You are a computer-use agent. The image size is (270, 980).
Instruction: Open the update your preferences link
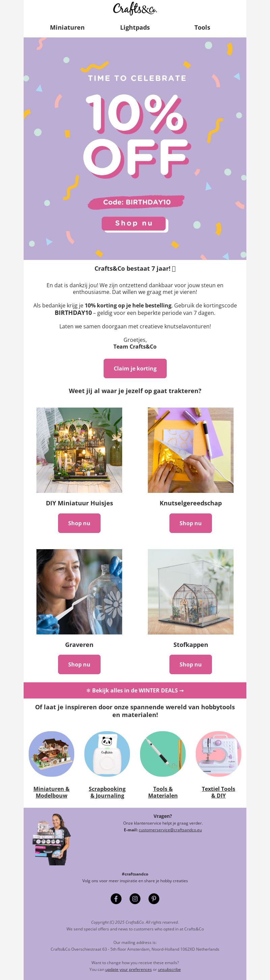(x=128, y=969)
